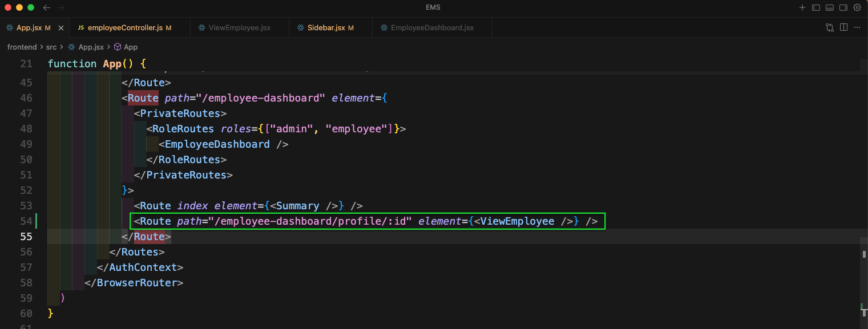Click the closing Routes tag on line 56
The height and width of the screenshot is (329, 868).
click(137, 252)
